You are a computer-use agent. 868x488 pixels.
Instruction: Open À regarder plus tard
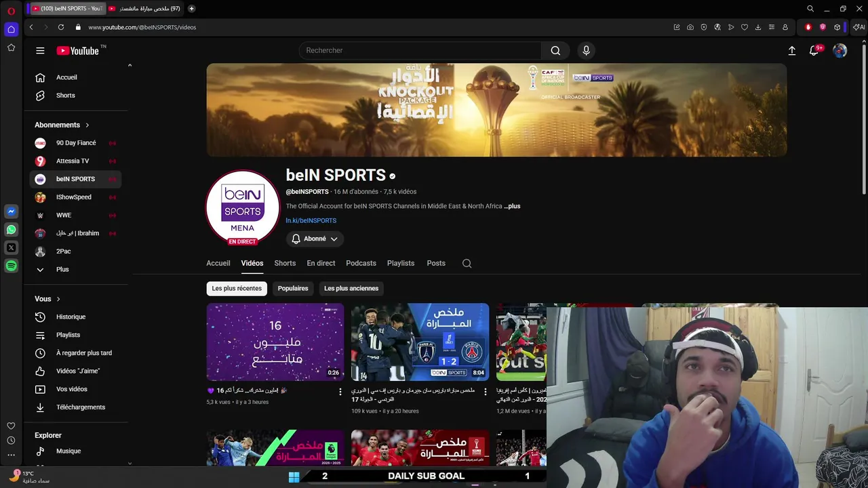click(x=76, y=353)
